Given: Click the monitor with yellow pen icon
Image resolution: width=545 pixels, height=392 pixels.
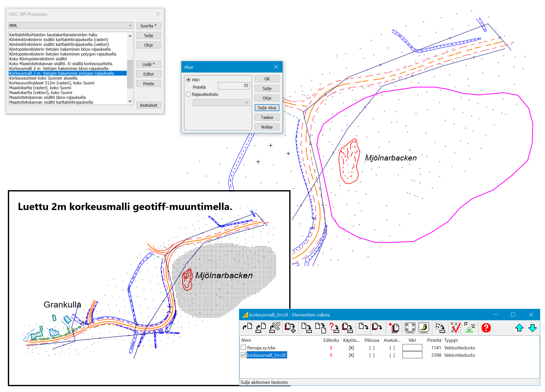Looking at the screenshot, I should 423,328.
